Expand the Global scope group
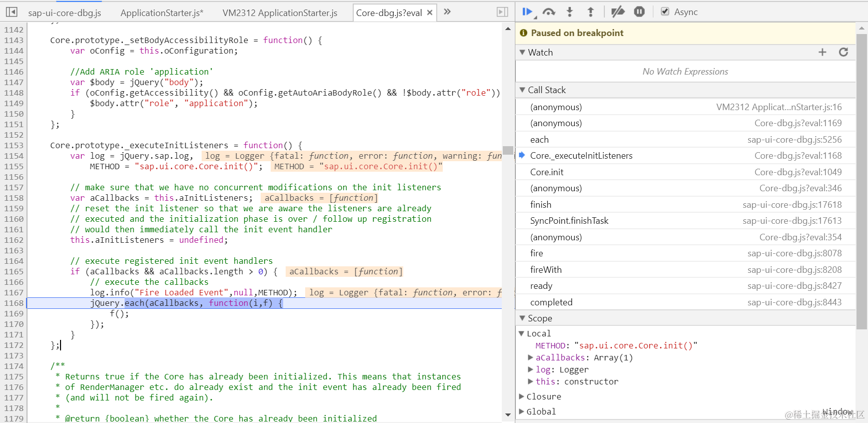Image resolution: width=868 pixels, height=423 pixels. (x=521, y=411)
